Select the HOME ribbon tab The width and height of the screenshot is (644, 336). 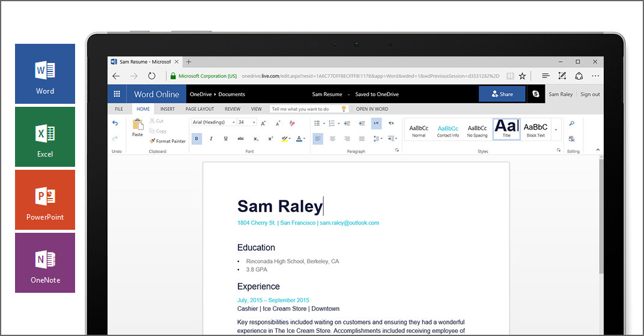click(x=143, y=109)
